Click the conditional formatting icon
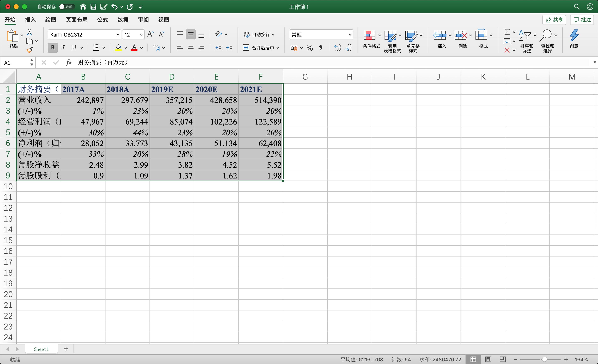 (x=369, y=36)
